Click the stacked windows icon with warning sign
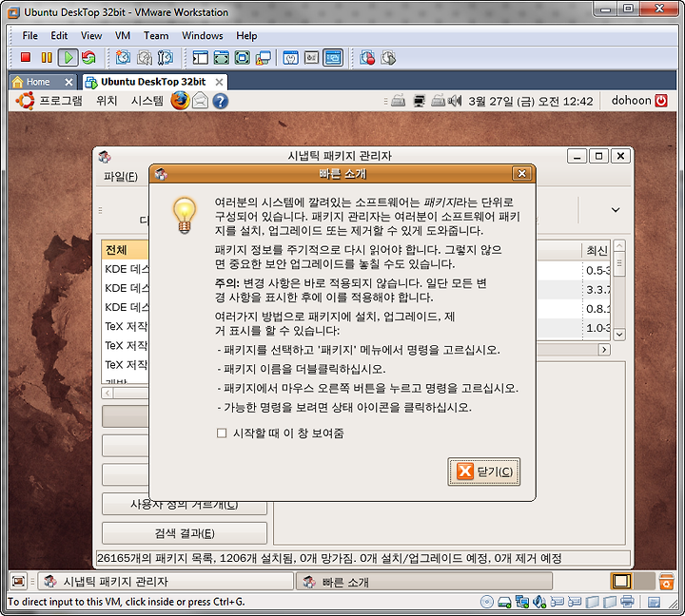Viewport: 685px width, 616px height. (x=264, y=57)
